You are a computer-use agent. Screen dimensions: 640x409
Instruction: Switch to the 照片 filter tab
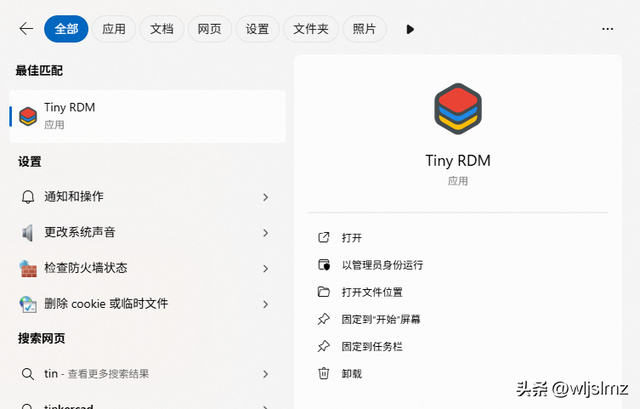click(364, 29)
